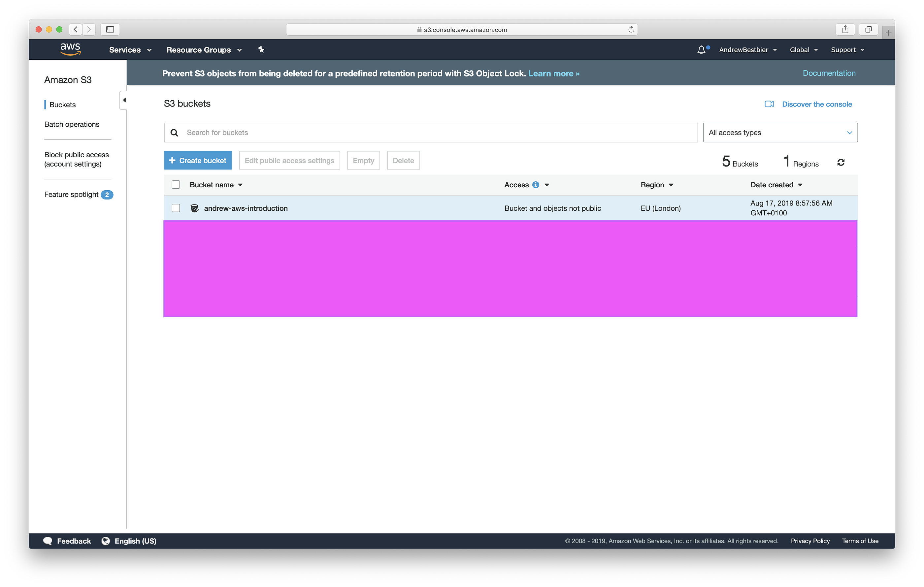
Task: Click the globe icon next to English (US)
Action: 106,541
